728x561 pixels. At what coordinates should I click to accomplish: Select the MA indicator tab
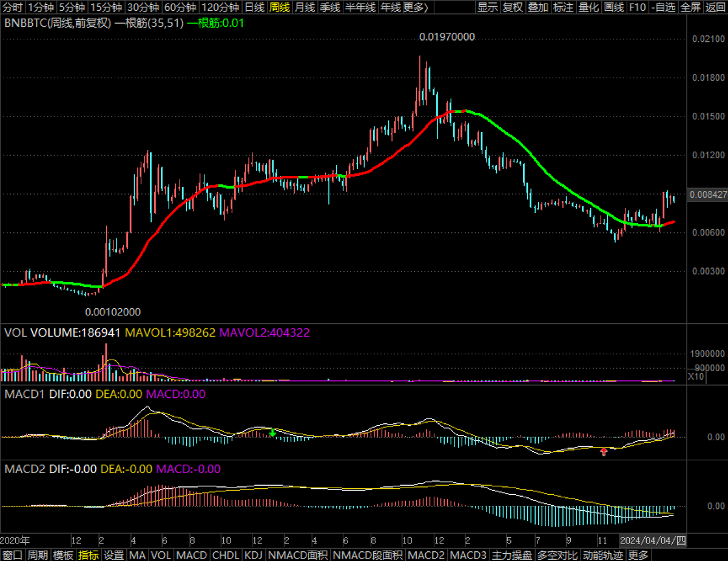pos(138,555)
